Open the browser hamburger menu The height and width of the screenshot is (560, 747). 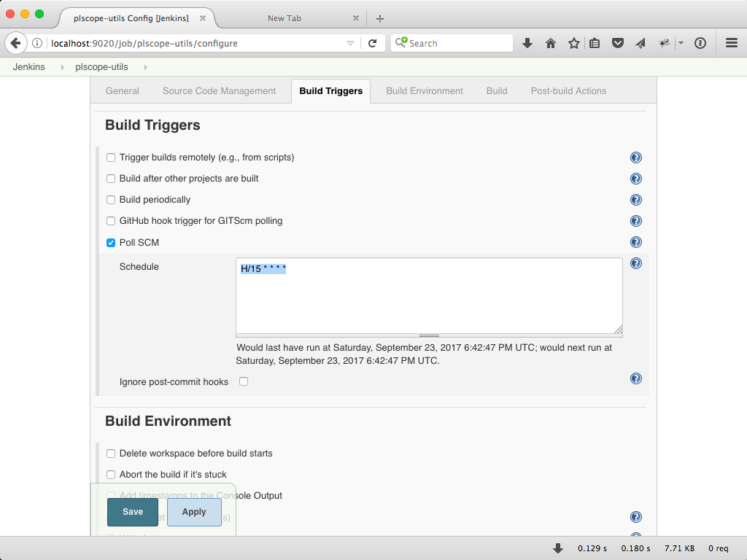(732, 43)
